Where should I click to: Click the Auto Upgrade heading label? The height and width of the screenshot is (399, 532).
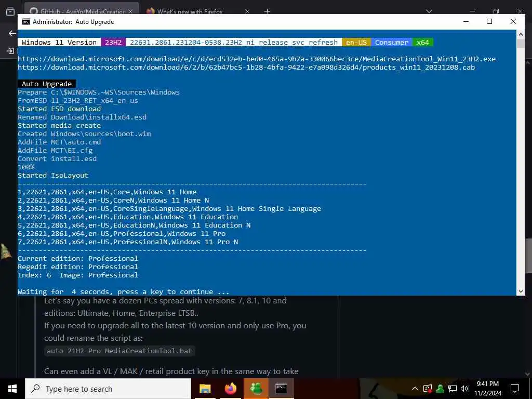tap(46, 84)
